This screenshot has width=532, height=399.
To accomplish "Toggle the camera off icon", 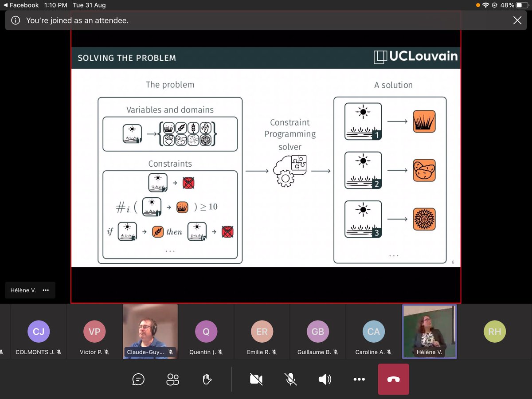I will point(256,379).
